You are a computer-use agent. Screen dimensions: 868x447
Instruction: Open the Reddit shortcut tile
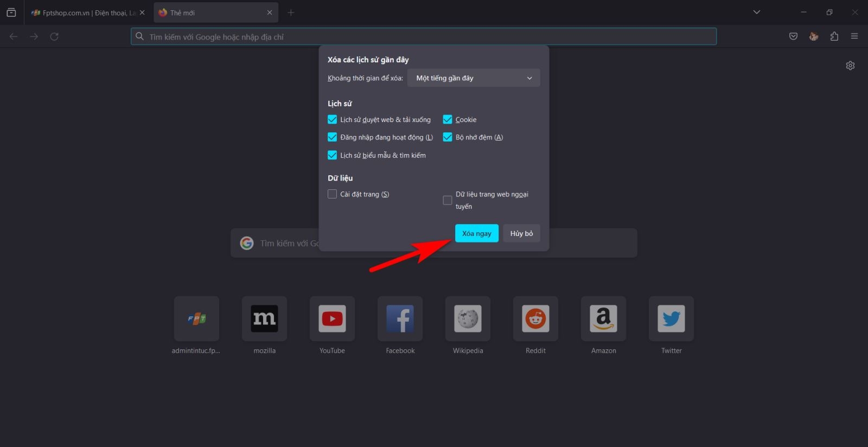pyautogui.click(x=535, y=318)
